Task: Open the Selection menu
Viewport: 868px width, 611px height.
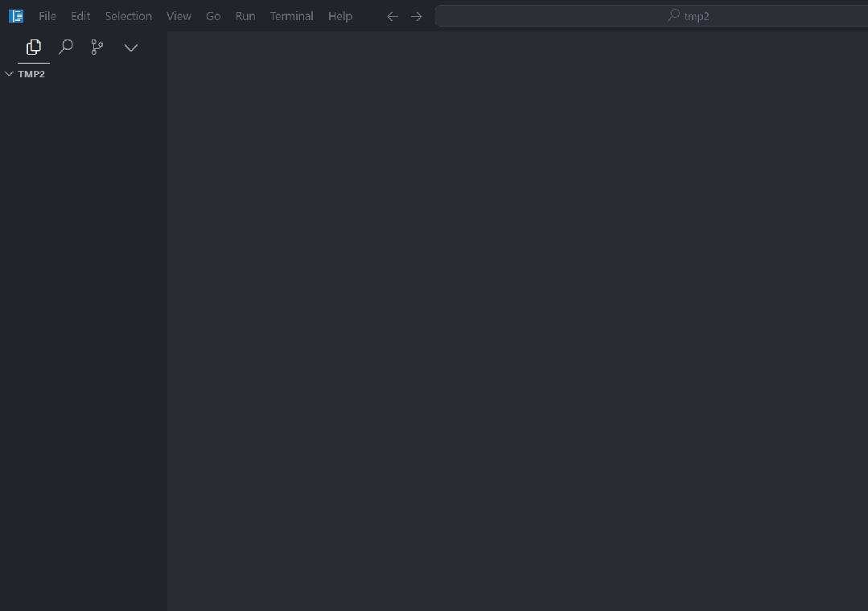Action: [x=129, y=16]
